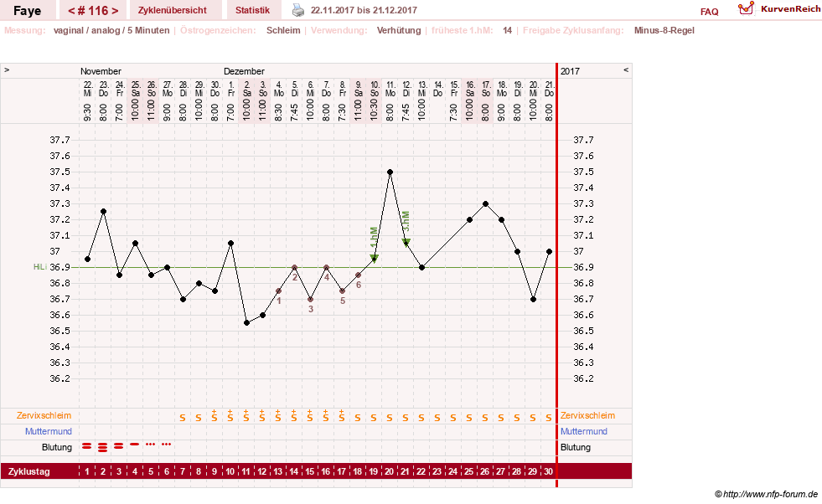Click the 21. Do date column header
Viewport: 822px width, 504px height.
(549, 89)
